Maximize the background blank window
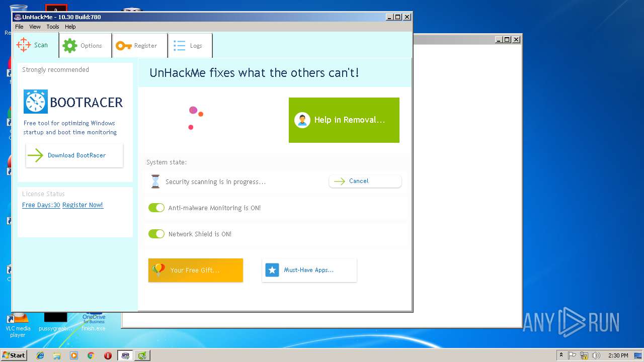The image size is (644, 362). tap(507, 40)
